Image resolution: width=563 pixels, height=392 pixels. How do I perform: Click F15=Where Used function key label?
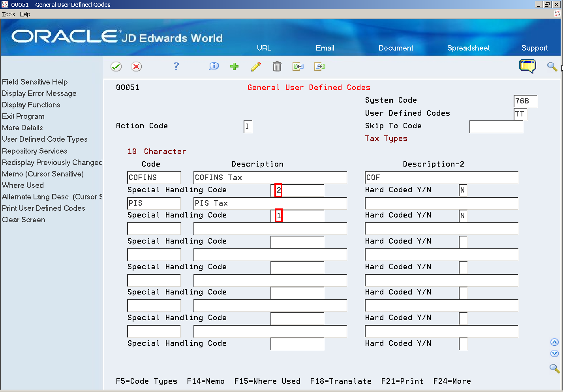tap(267, 381)
